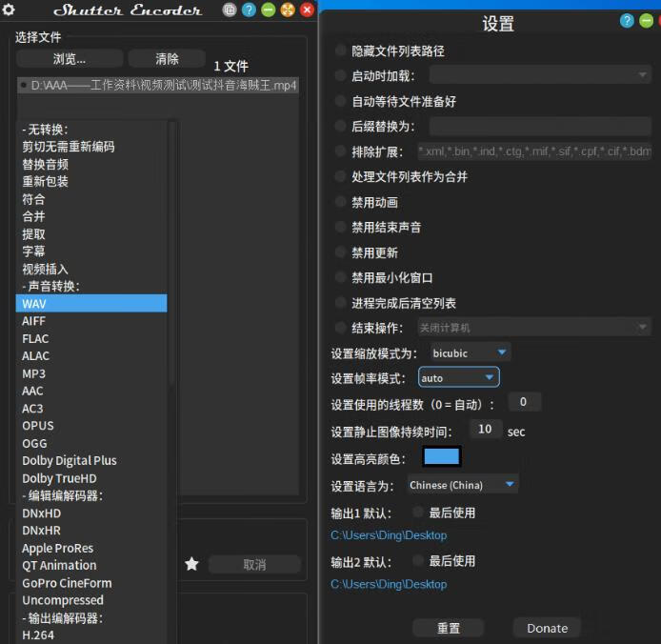Image resolution: width=661 pixels, height=644 pixels.
Task: Open 输出2 path C:\Users\Ding\Desktop link
Action: tap(389, 584)
